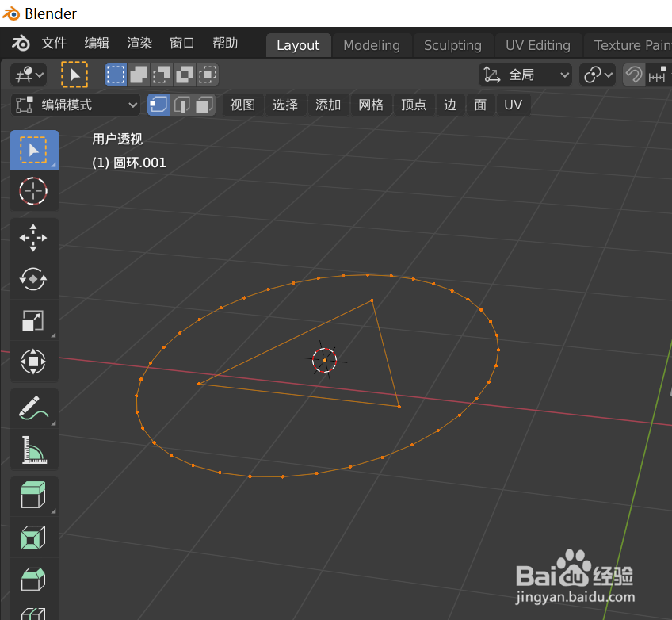Viewport: 672px width, 620px height.
Task: Activate the Transform tool icon
Action: point(33,362)
